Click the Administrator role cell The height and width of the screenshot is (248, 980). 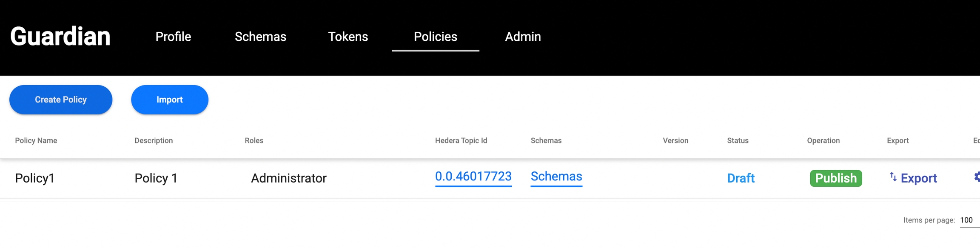(288, 178)
